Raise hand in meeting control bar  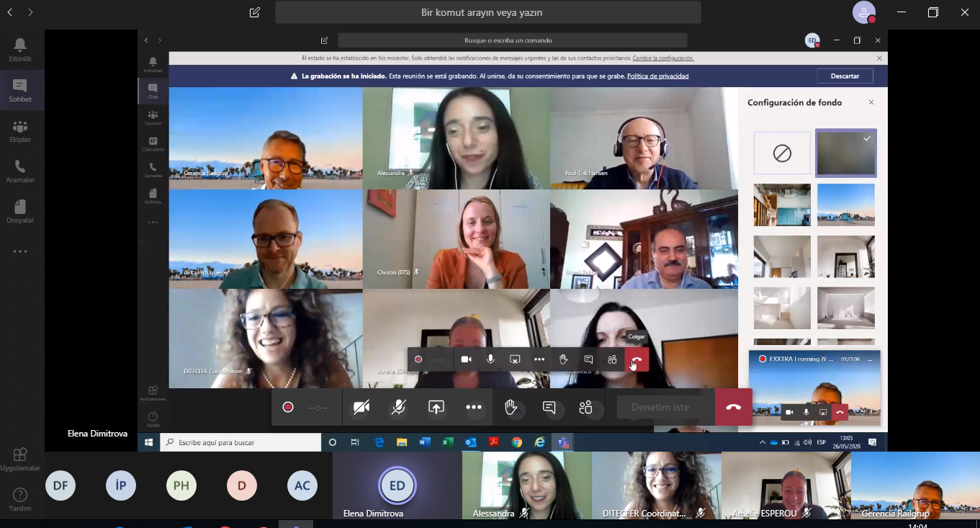(511, 407)
